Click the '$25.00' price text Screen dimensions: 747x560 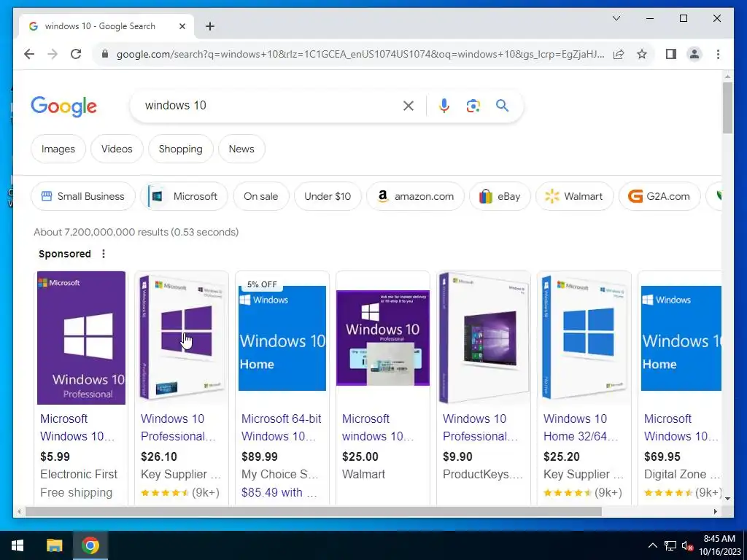coord(360,456)
